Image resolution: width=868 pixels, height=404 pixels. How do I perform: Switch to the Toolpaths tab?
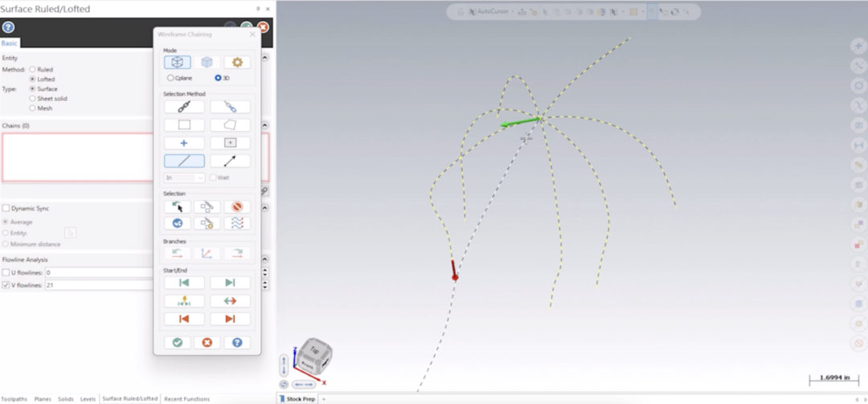tap(14, 399)
